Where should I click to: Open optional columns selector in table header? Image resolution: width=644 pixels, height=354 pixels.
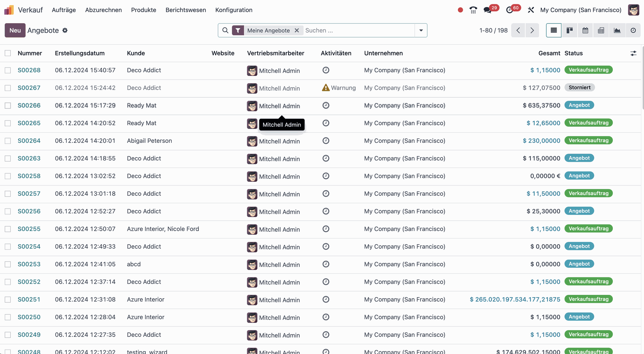633,53
